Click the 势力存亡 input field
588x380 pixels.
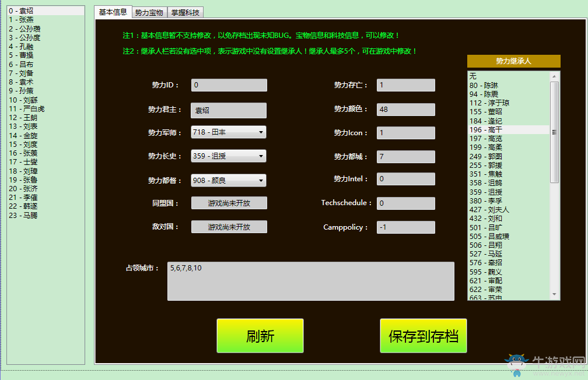pyautogui.click(x=406, y=85)
